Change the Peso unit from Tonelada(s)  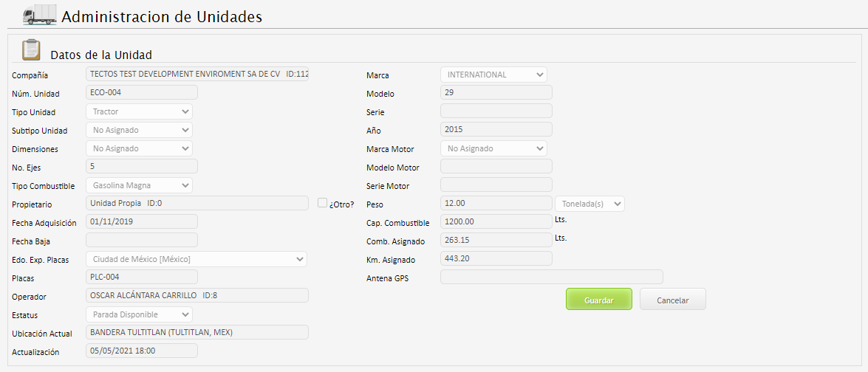pyautogui.click(x=590, y=204)
